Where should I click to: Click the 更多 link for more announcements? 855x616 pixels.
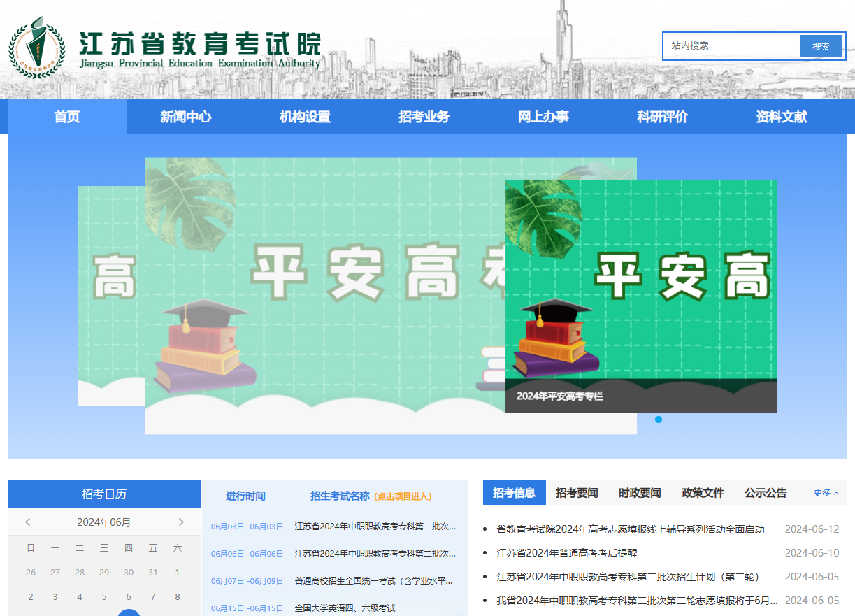coord(822,492)
